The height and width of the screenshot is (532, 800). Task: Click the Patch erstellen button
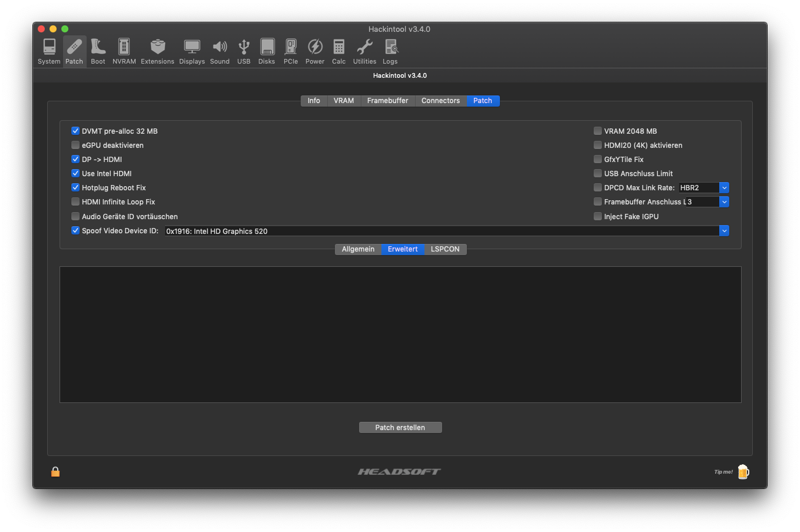point(400,428)
